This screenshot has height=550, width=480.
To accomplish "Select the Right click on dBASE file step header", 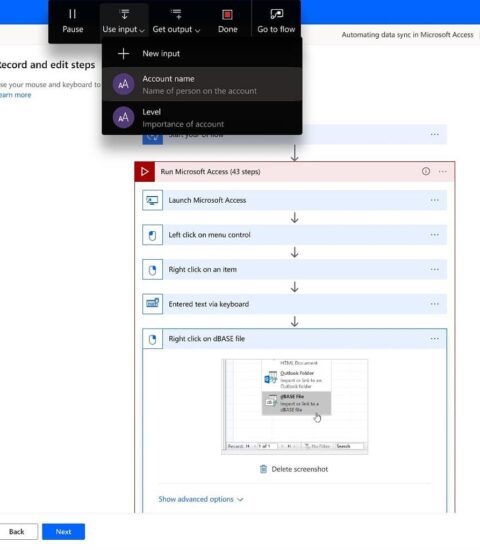I will pyautogui.click(x=295, y=339).
